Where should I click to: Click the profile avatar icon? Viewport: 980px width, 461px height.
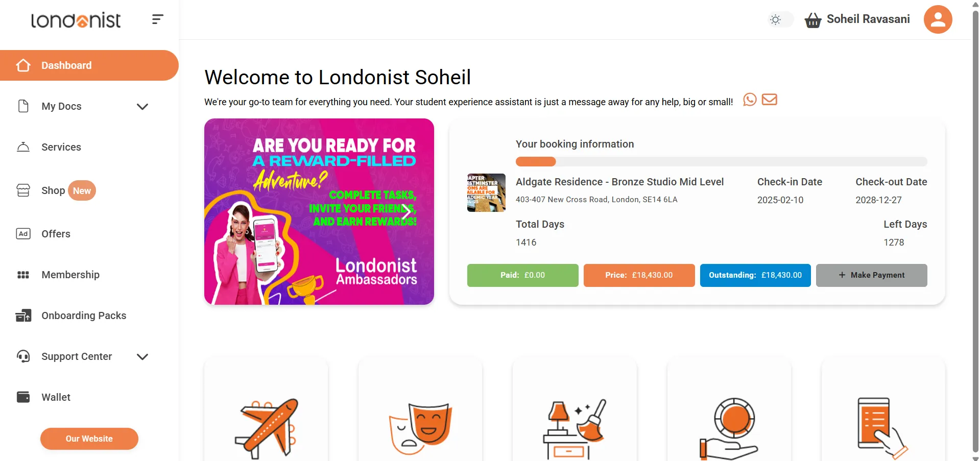click(x=938, y=19)
